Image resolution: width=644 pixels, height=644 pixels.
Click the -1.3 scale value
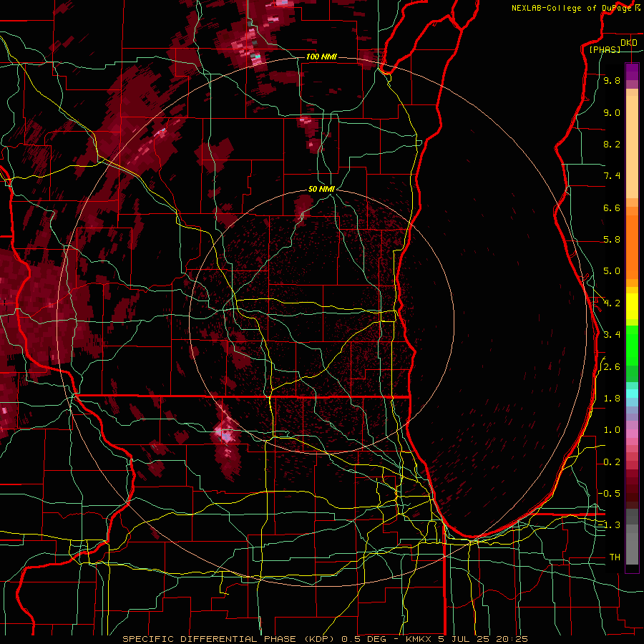click(x=609, y=526)
